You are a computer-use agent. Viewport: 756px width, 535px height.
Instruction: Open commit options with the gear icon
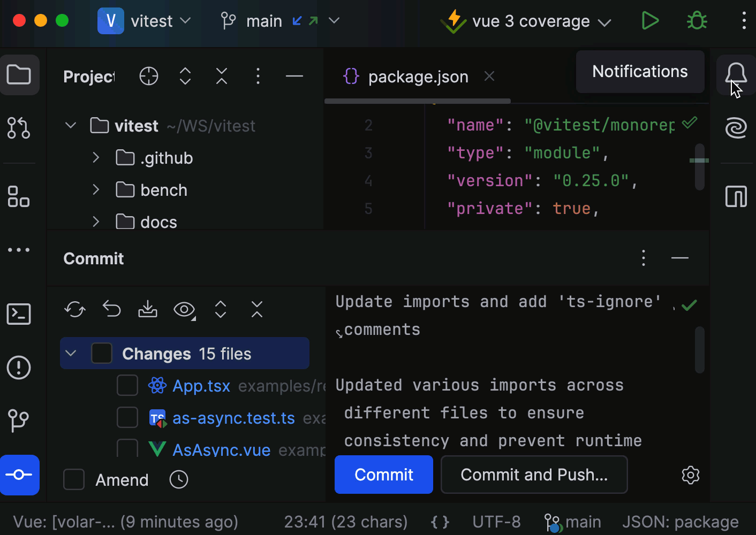[690, 475]
